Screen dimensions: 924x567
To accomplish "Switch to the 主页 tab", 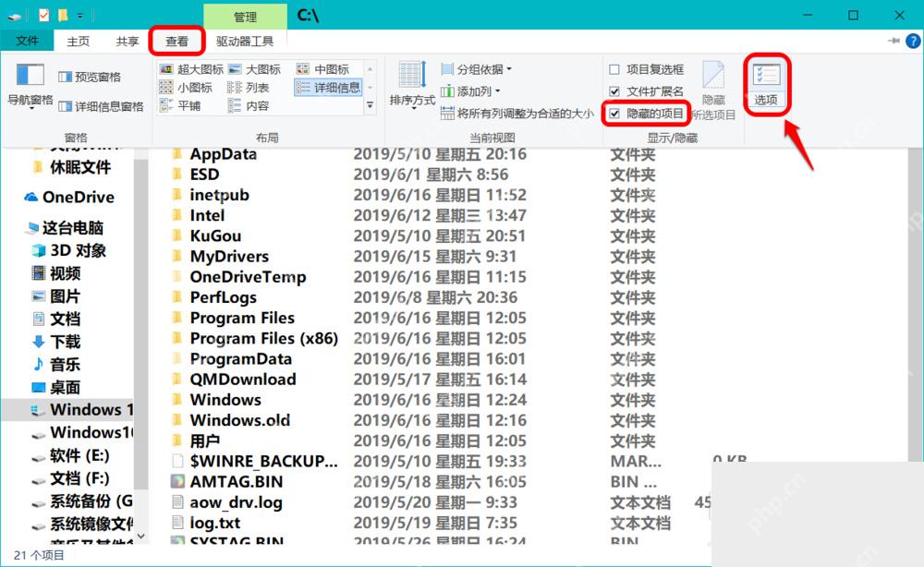I will click(78, 42).
